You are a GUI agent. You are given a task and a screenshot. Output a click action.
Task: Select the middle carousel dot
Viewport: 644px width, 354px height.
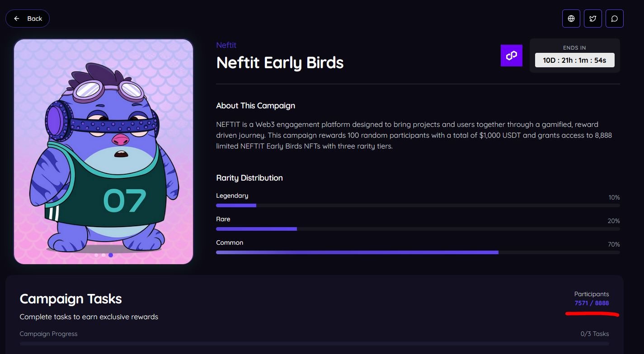click(x=103, y=255)
